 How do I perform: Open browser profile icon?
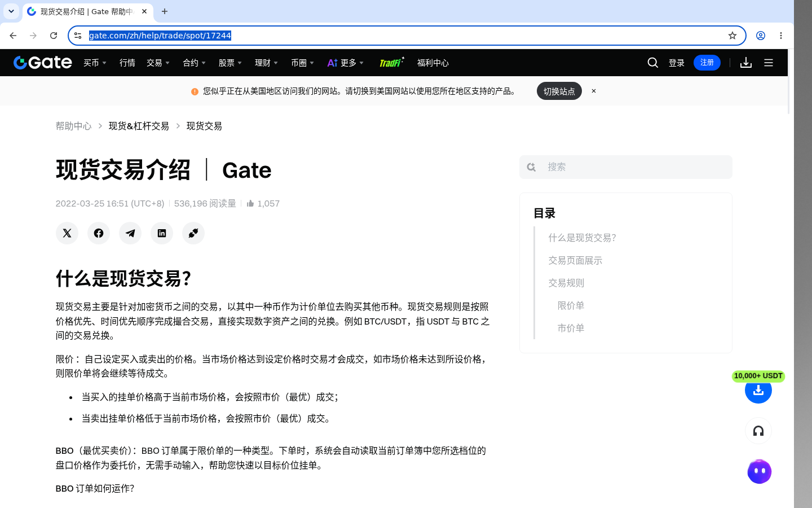(x=761, y=36)
